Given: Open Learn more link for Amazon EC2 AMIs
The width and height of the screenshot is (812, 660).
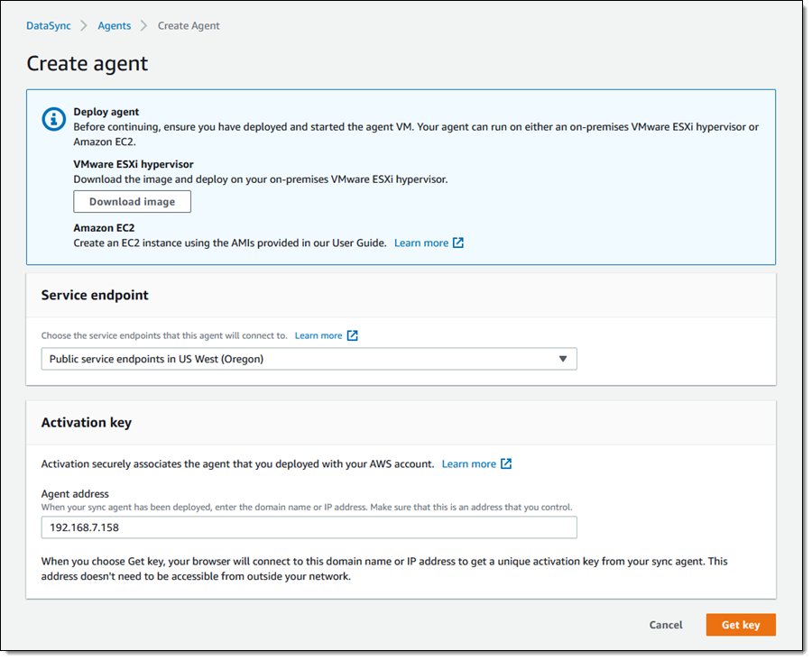Looking at the screenshot, I should pos(421,243).
